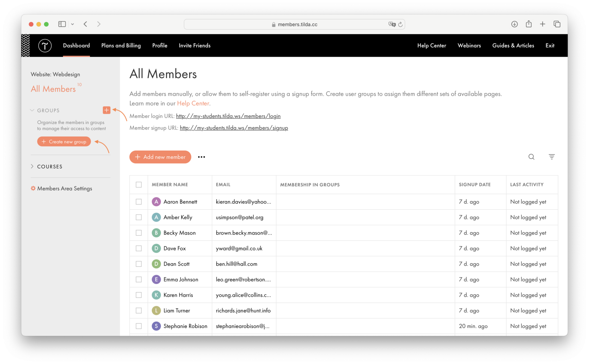
Task: Collapse the GROUPS section chevron
Action: point(32,110)
